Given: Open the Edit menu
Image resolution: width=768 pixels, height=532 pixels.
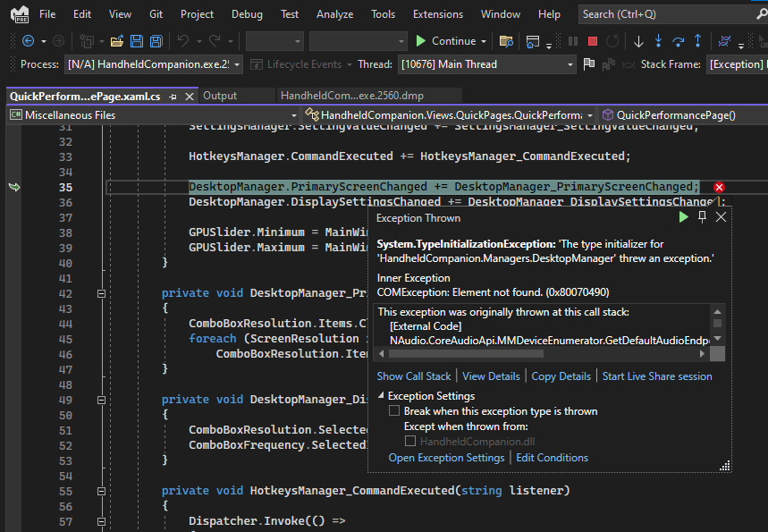Looking at the screenshot, I should click(81, 14).
